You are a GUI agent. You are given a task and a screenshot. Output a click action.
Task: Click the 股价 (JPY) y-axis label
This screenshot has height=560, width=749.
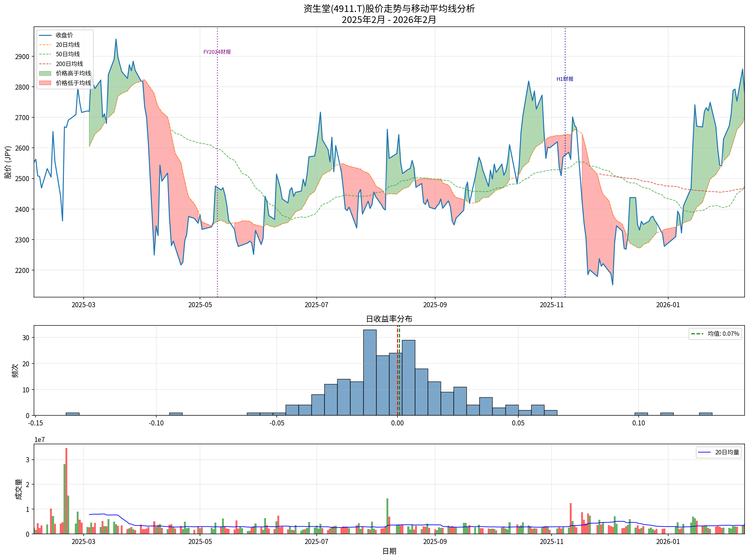[8, 162]
